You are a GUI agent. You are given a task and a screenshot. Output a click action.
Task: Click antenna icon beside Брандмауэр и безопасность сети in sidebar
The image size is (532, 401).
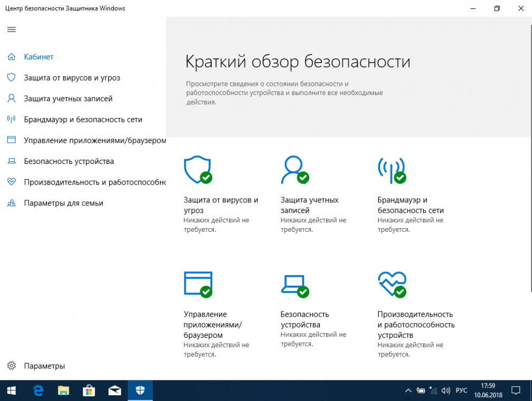[x=12, y=119]
